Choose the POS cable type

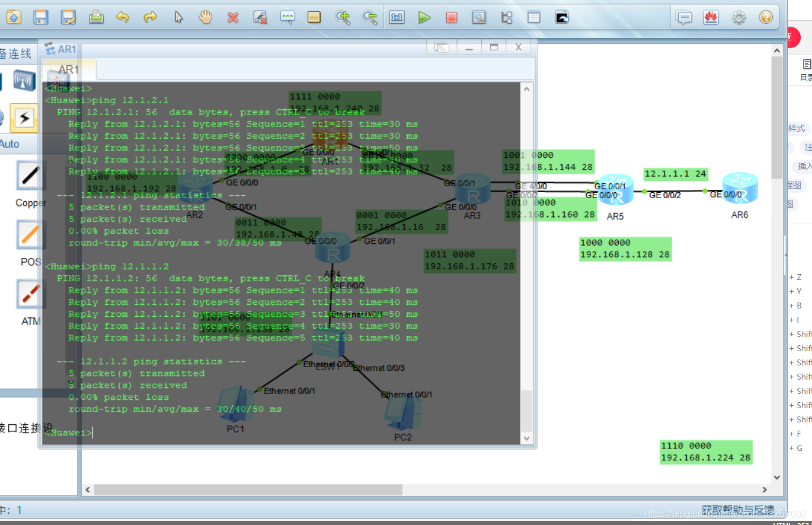pyautogui.click(x=31, y=235)
